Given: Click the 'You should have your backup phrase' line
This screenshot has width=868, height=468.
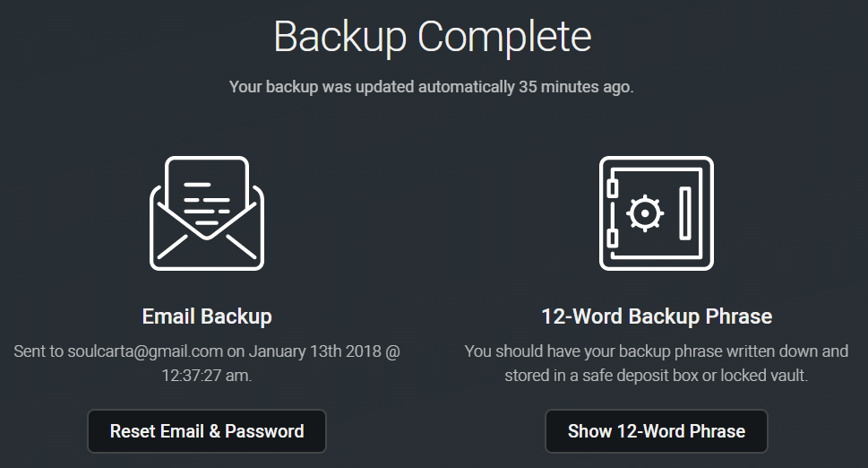Looking at the screenshot, I should click(656, 351).
